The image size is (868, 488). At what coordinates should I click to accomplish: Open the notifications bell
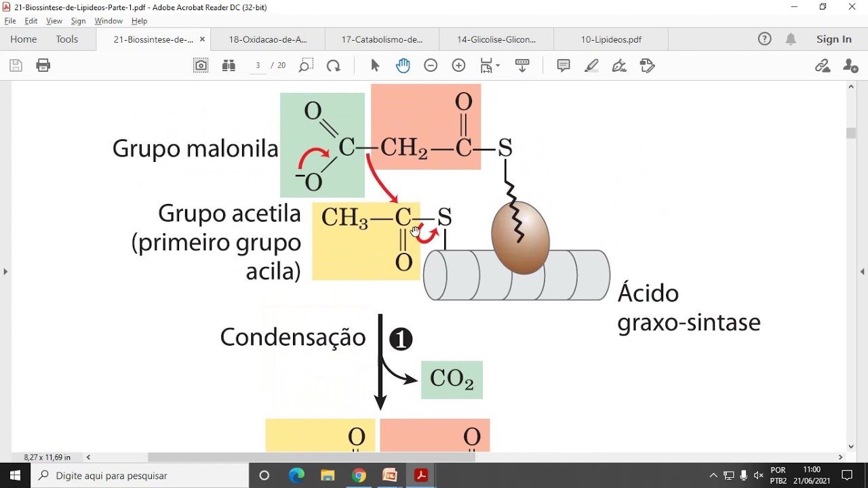pos(791,39)
